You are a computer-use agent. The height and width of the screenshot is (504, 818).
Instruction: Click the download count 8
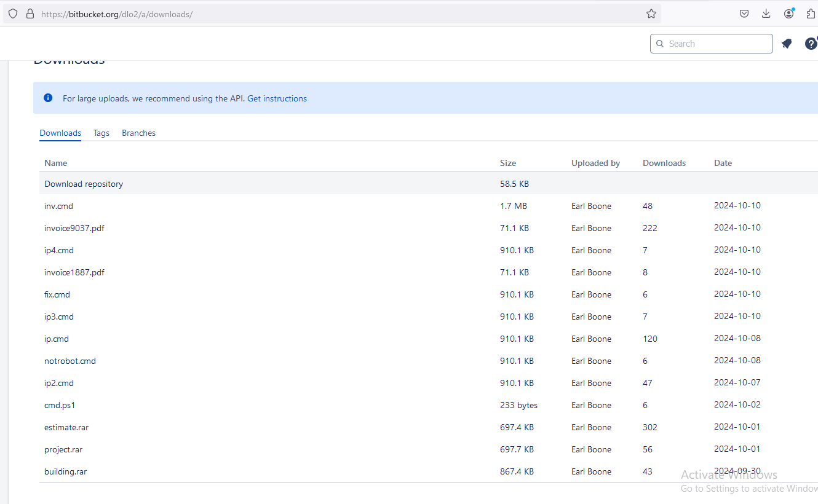645,272
